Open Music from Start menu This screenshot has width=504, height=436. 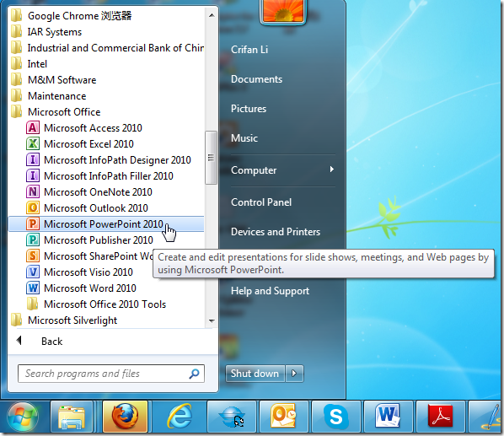[244, 138]
